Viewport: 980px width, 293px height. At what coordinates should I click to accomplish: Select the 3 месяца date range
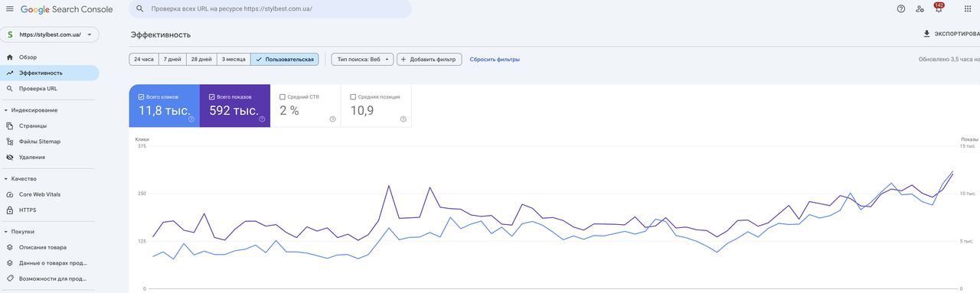pyautogui.click(x=234, y=59)
